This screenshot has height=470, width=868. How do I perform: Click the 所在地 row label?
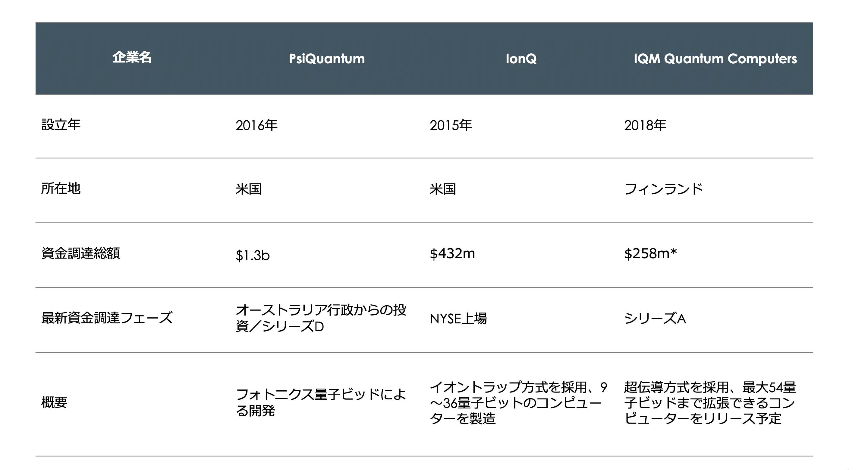61,189
